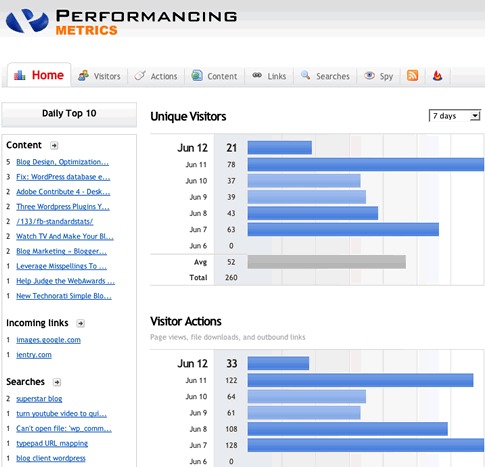Click Jun 10 Unique Visitors bar
The image size is (485, 467).
pos(304,181)
